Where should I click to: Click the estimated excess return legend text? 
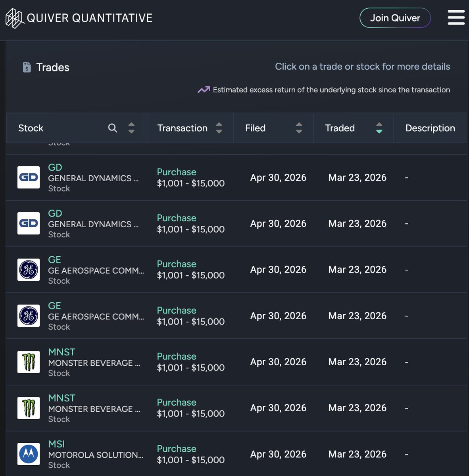coord(331,90)
